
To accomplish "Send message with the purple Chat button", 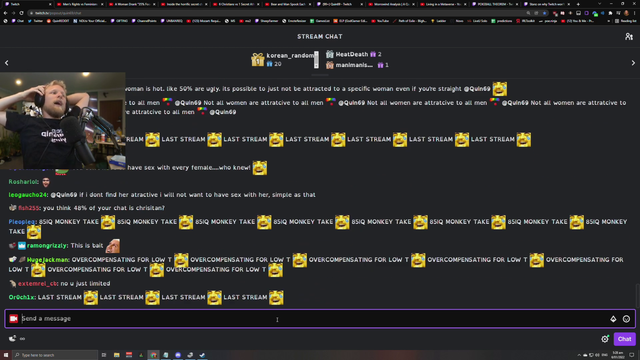I will pyautogui.click(x=624, y=339).
